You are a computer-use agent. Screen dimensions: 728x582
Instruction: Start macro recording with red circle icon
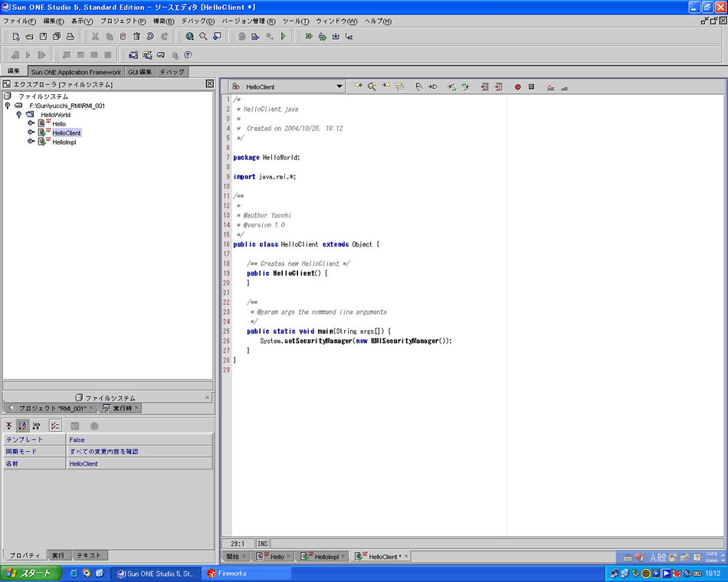point(517,87)
